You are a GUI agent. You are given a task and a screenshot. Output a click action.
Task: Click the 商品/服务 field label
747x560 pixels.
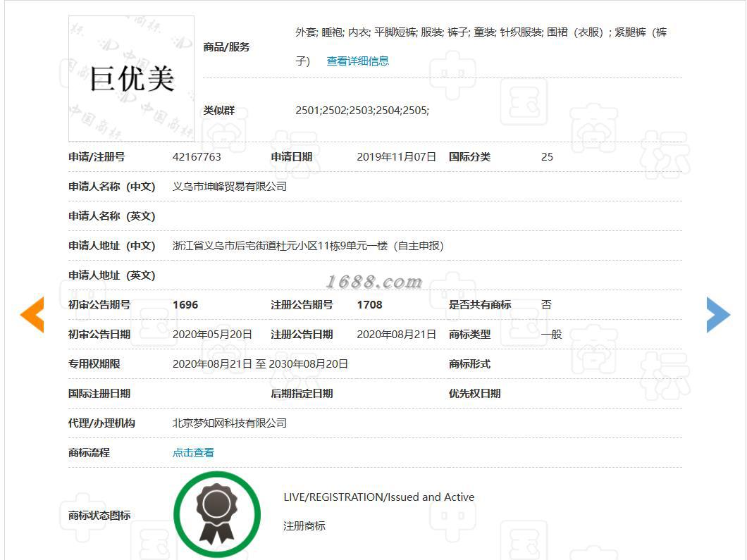226,46
